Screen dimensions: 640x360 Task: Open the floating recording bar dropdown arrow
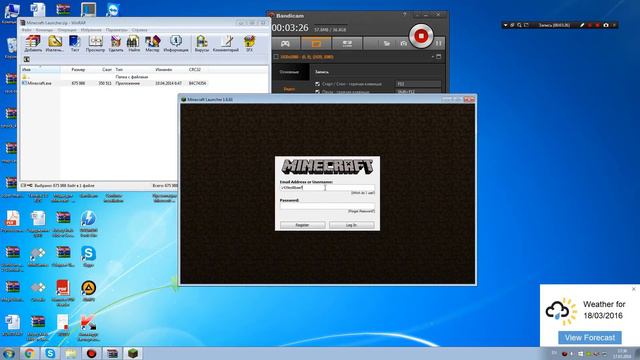[x=506, y=25]
